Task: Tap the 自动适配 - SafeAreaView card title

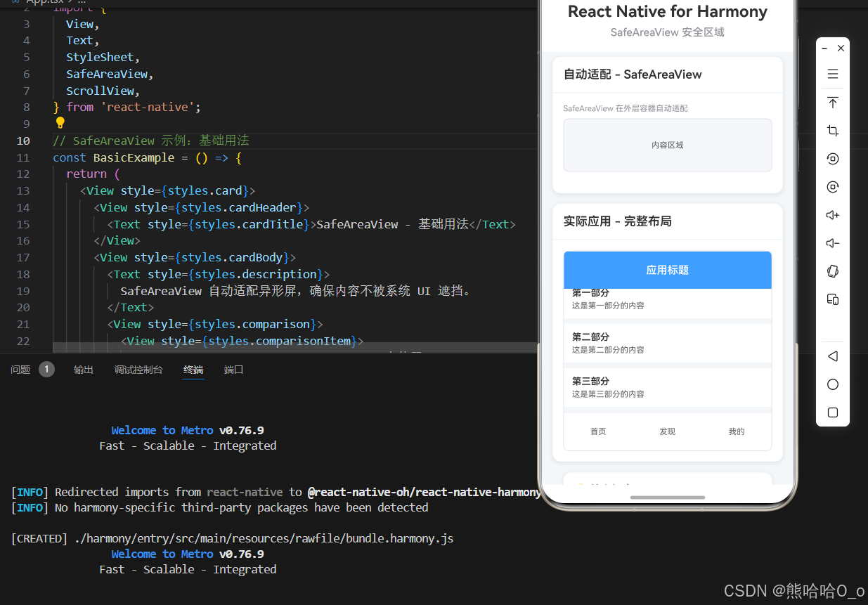Action: (x=633, y=74)
